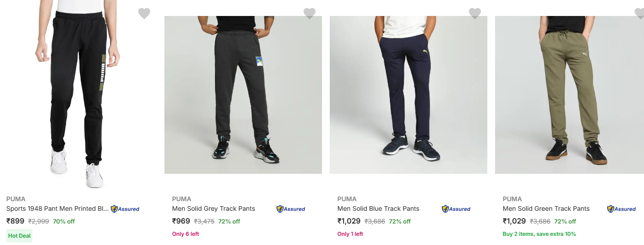Click Assured badge beside Sports 1948 Pant

coord(125,209)
